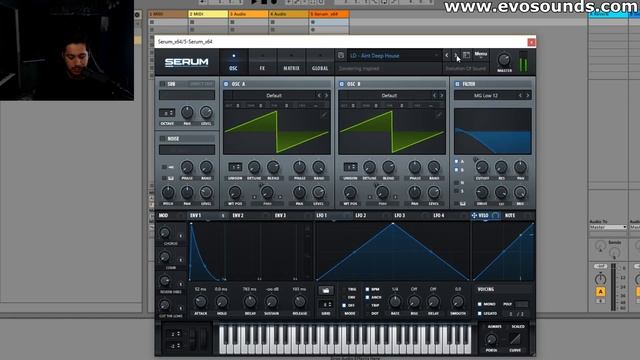Click the SUB OCTAVE stepper
This screenshot has width=640, height=360.
point(167,113)
